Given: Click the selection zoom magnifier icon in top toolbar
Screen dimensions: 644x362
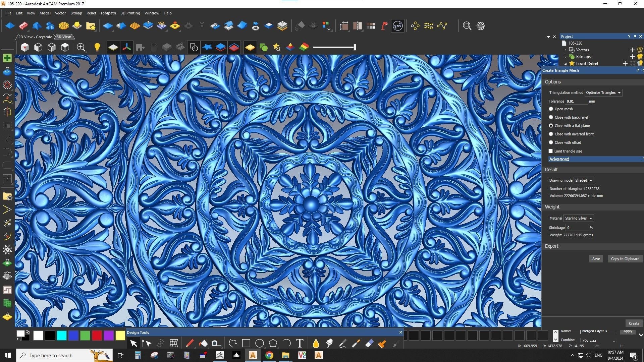Looking at the screenshot, I should point(467,26).
